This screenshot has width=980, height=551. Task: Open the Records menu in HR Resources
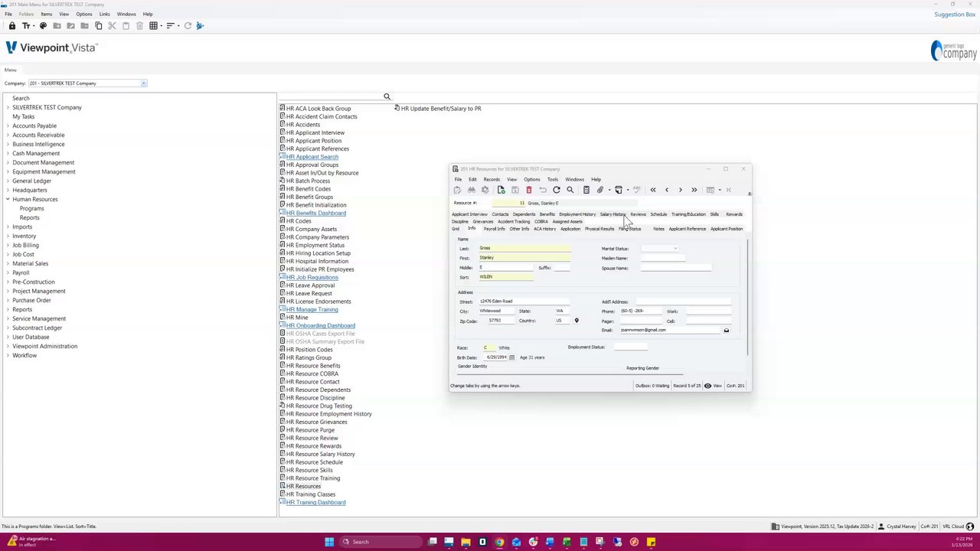click(x=492, y=180)
